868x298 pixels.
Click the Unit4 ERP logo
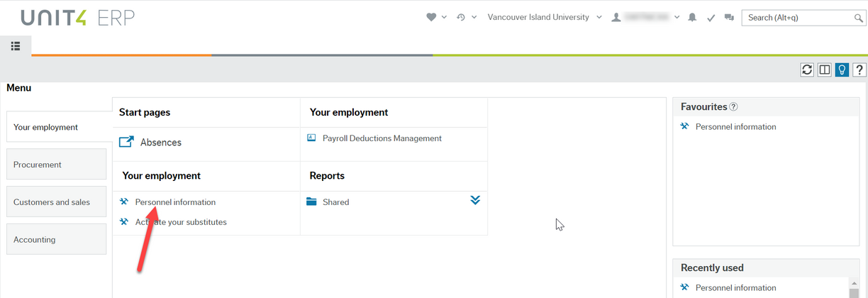click(x=78, y=18)
